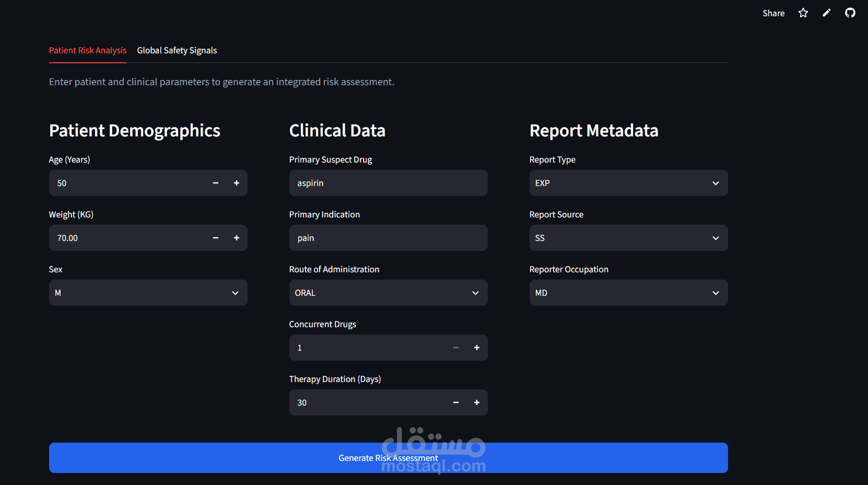Click the Primary Indication label
Image resolution: width=868 pixels, height=485 pixels.
[324, 214]
